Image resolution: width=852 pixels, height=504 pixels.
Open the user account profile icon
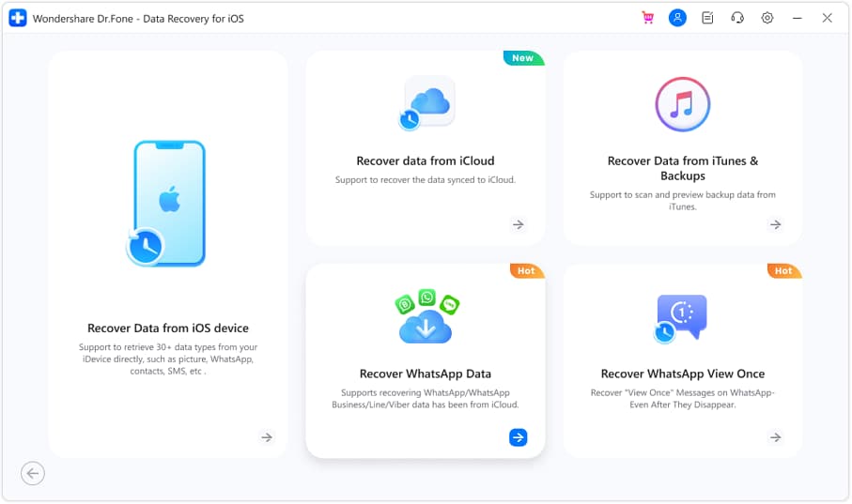click(677, 18)
